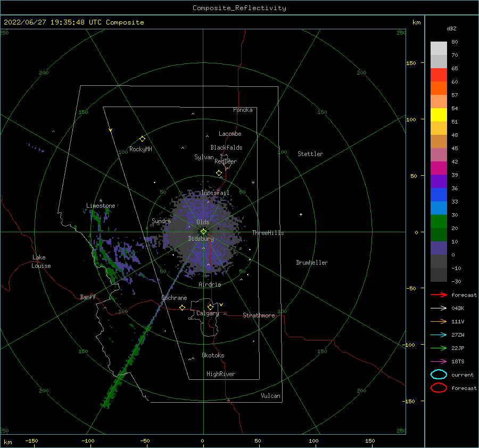Select the 33 dBZ blue color swatch
This screenshot has width=479, height=448.
[x=439, y=195]
